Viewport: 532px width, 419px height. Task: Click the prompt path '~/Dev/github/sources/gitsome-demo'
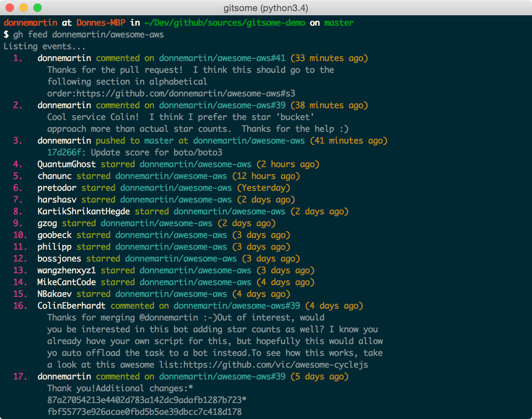coord(225,23)
